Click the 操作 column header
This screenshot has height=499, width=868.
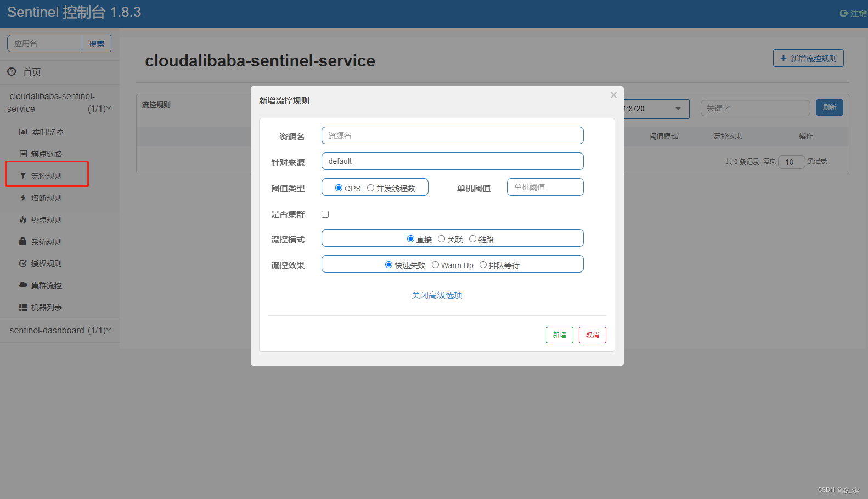point(806,136)
